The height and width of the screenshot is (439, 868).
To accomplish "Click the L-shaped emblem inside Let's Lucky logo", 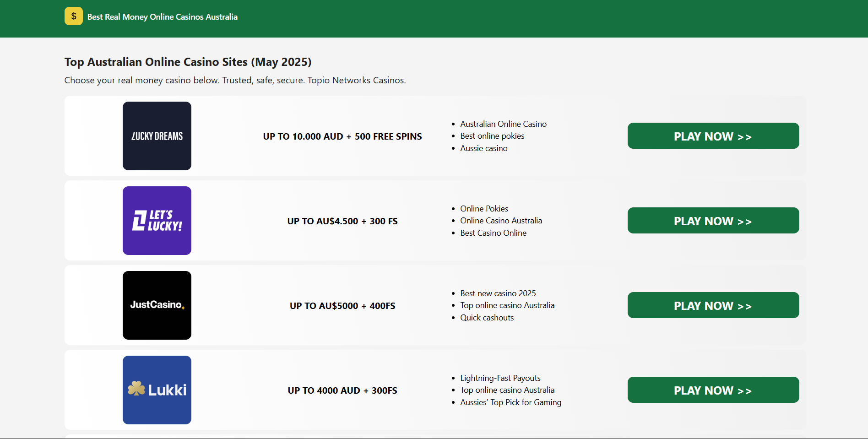I will (140, 220).
